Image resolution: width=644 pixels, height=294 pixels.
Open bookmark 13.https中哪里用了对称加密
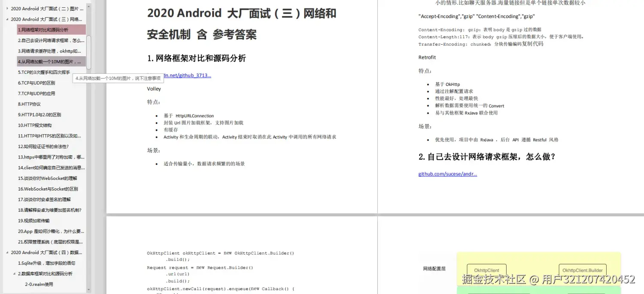point(51,157)
